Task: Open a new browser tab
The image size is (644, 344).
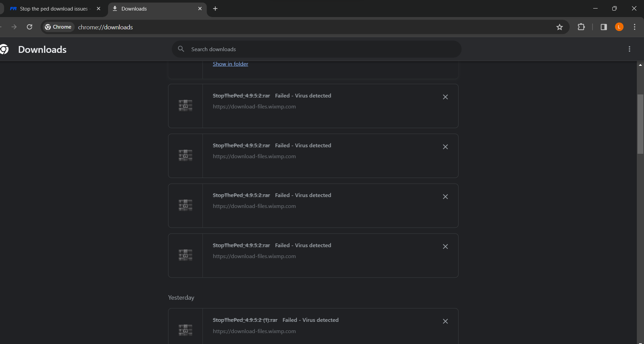Action: pyautogui.click(x=215, y=9)
